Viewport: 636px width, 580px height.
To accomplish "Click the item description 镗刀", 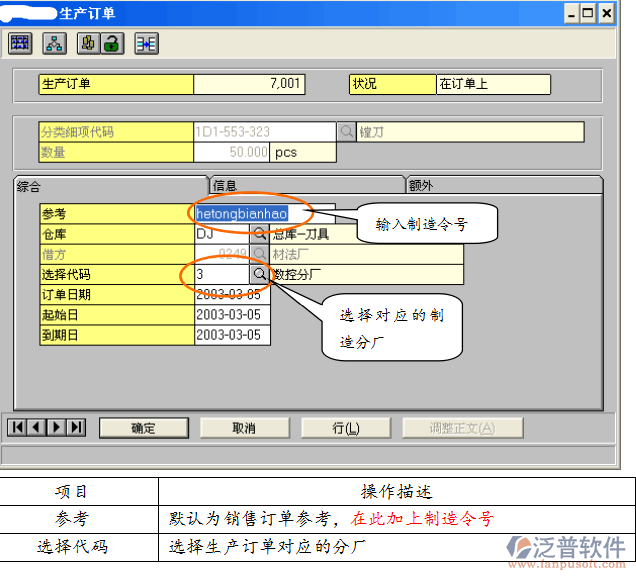I will [470, 132].
